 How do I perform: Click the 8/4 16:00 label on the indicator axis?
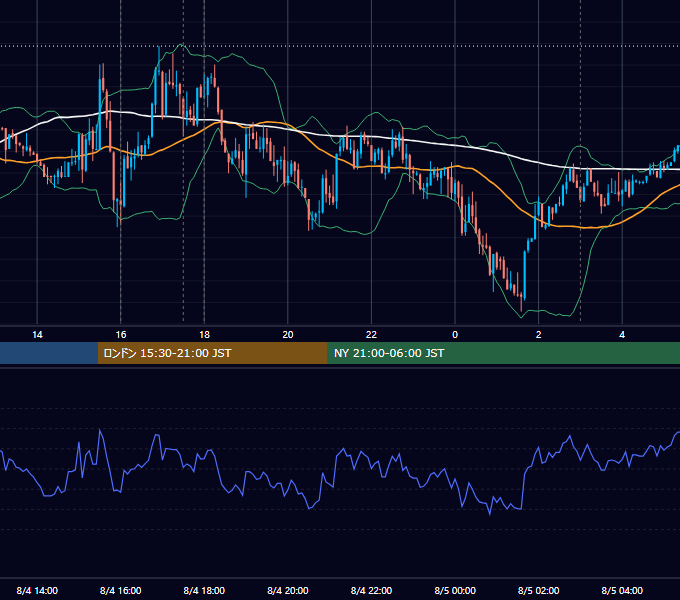121,591
